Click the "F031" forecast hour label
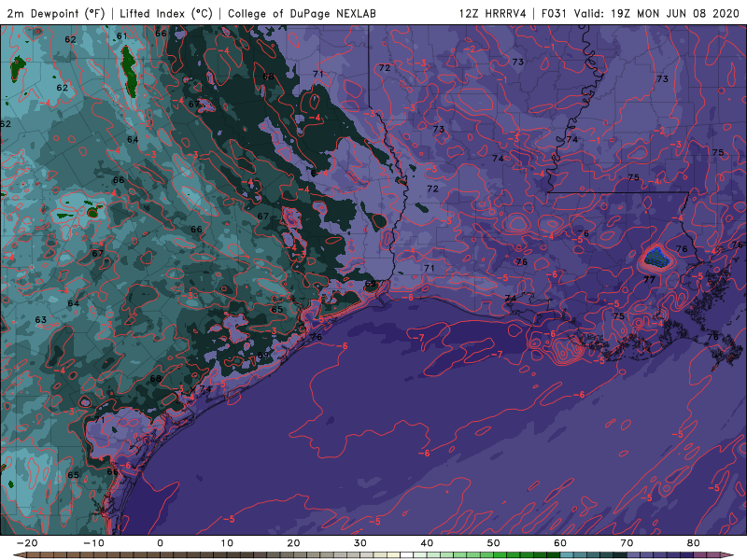Viewport: 747px width, 560px height. pos(554,13)
